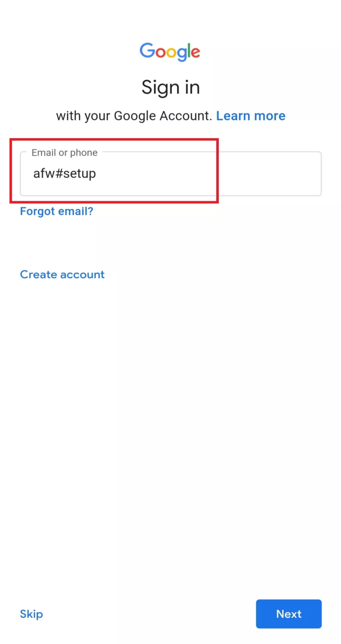
Task: Click the multicolored "G" in the Google logo
Action: (x=147, y=52)
